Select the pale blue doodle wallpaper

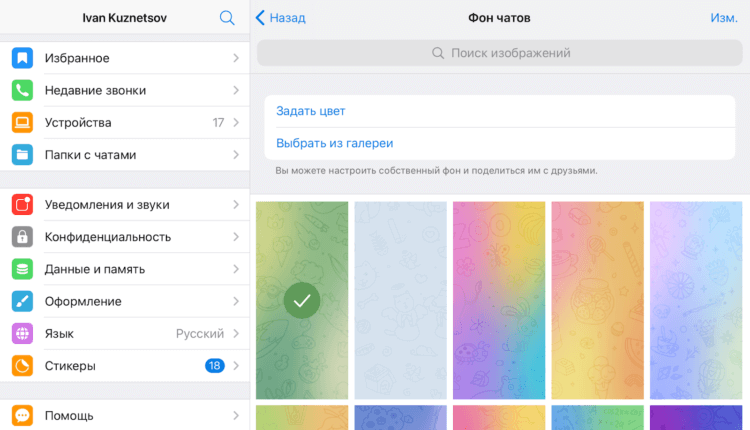click(400, 300)
